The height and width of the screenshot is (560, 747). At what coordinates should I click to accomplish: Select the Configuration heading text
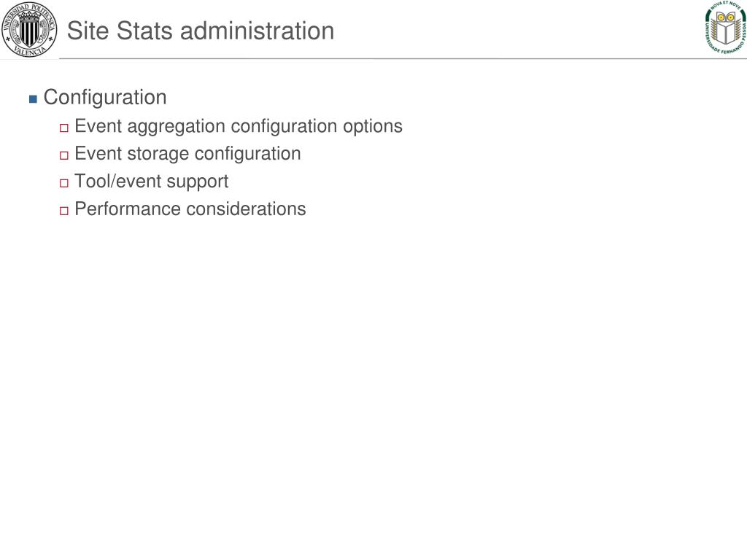105,98
